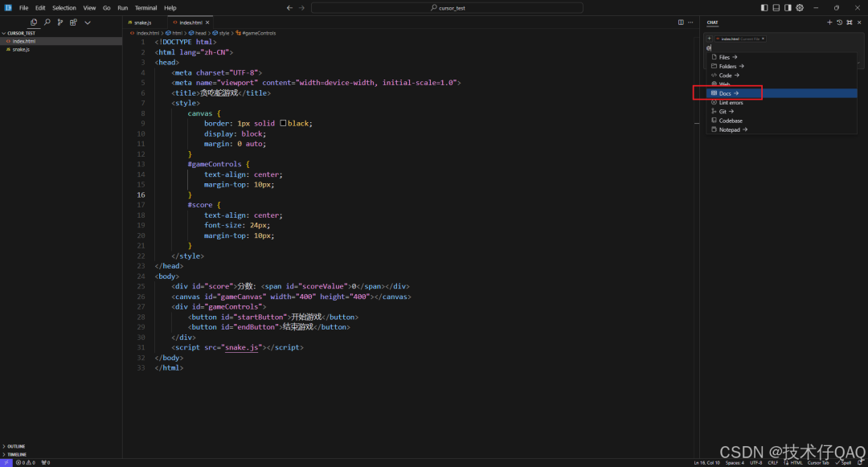Choose Lint errors in the mention menu
This screenshot has height=467, width=868.
(782, 102)
